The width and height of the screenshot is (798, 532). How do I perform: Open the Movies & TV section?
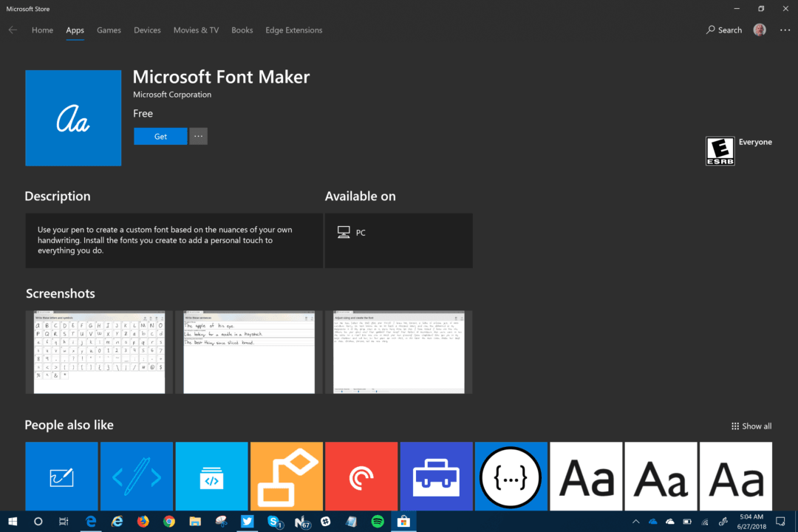(196, 30)
